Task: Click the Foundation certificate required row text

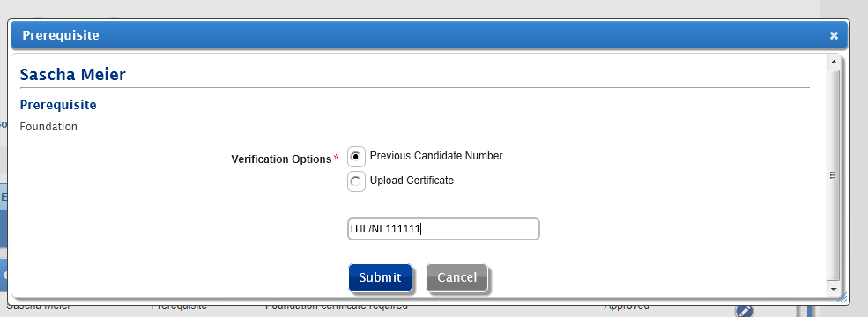Action: pos(337,306)
